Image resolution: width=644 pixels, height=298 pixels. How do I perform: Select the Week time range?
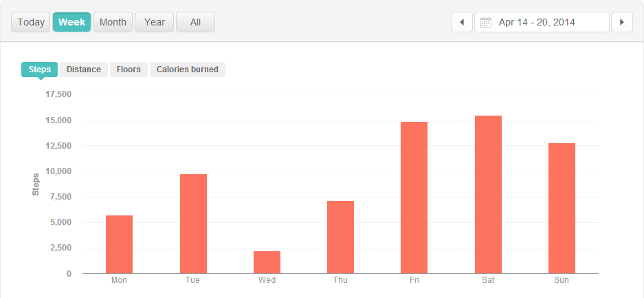pos(72,22)
